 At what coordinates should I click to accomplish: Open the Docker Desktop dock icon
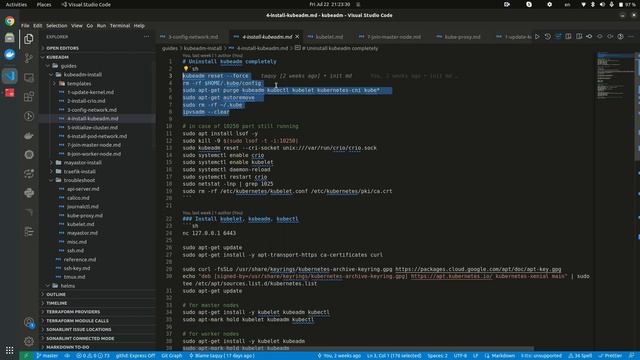9,55
